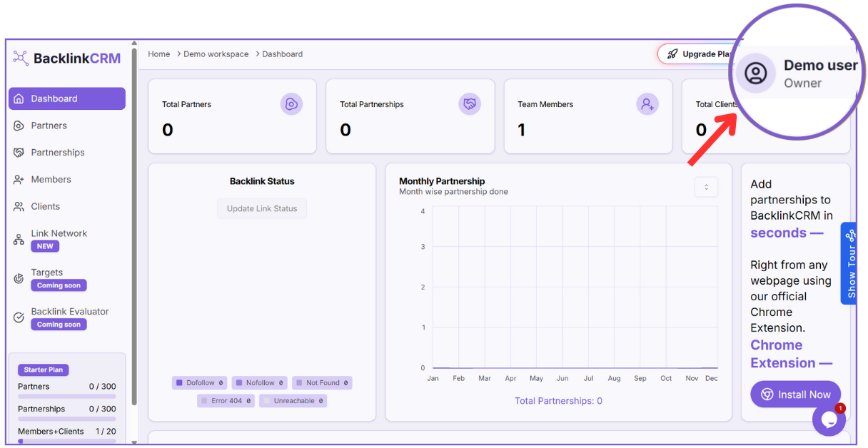
Task: Open the Show Tour side tab
Action: point(849,264)
